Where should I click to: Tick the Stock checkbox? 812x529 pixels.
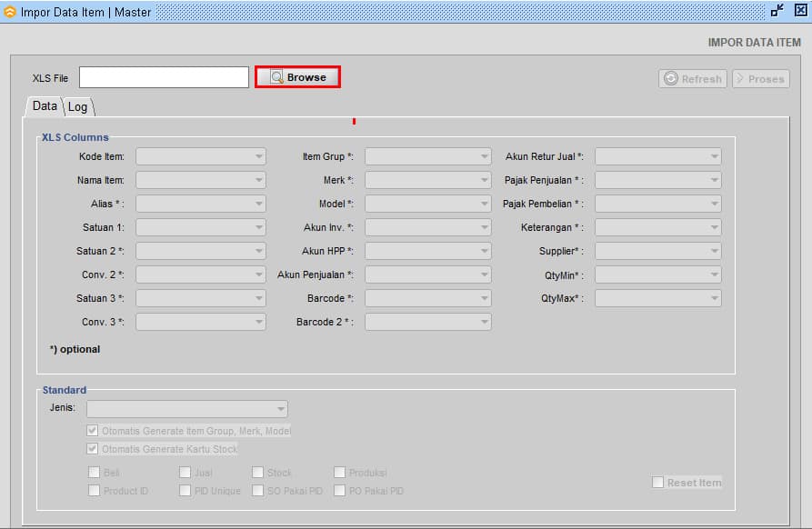tap(258, 473)
